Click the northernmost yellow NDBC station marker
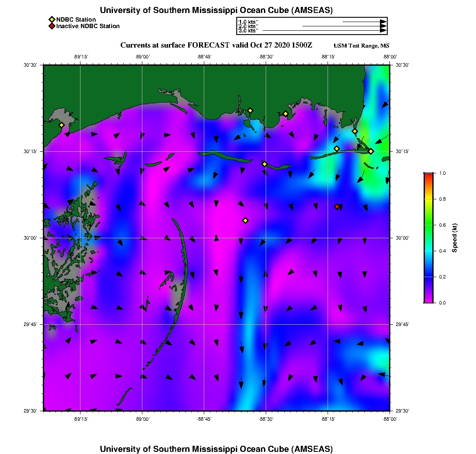 tap(250, 111)
